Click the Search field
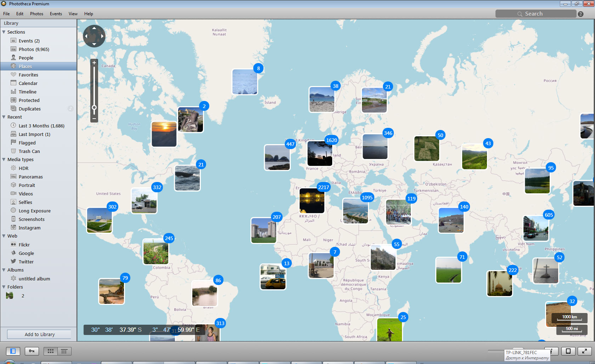Image resolution: width=595 pixels, height=364 pixels. 535,14
